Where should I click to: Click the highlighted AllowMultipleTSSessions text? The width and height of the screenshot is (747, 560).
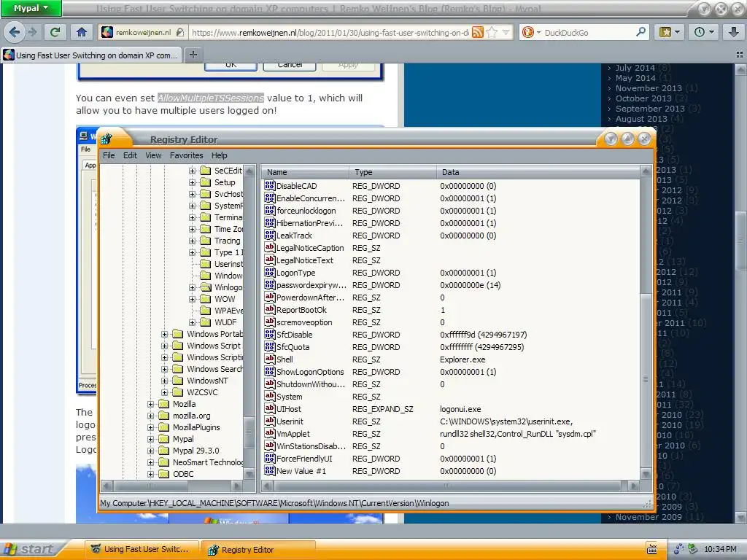click(211, 98)
